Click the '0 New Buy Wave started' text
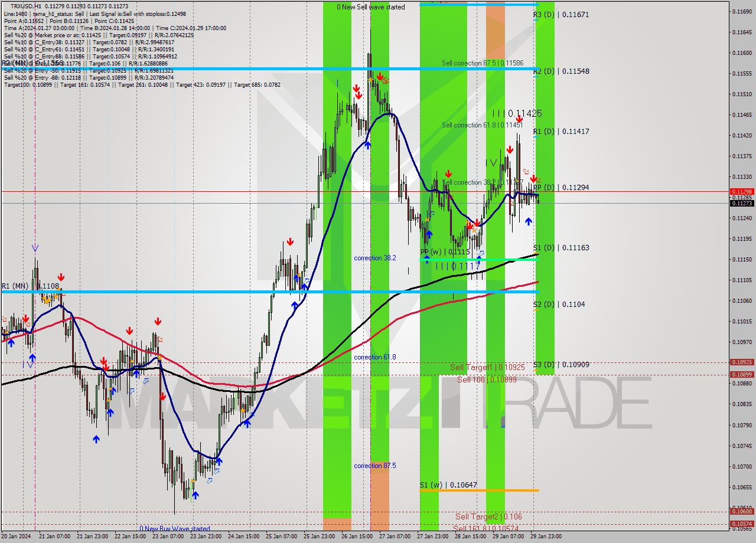The height and width of the screenshot is (543, 756). point(175,529)
